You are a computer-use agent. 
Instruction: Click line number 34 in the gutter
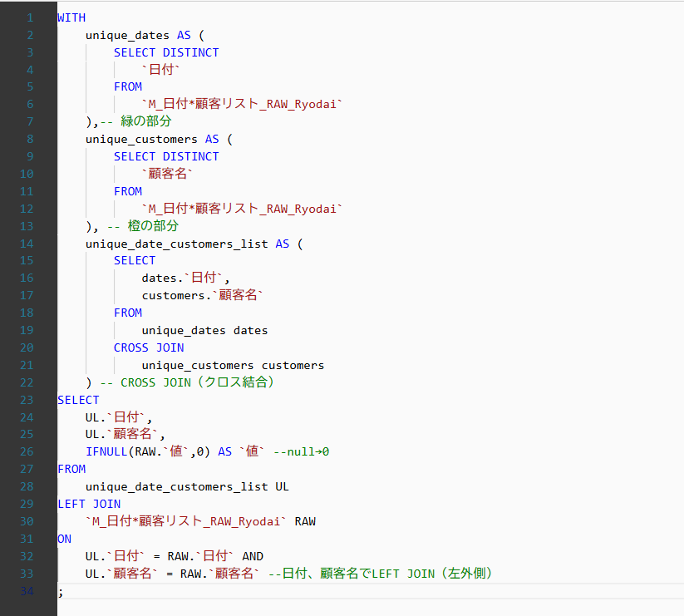tap(27, 591)
